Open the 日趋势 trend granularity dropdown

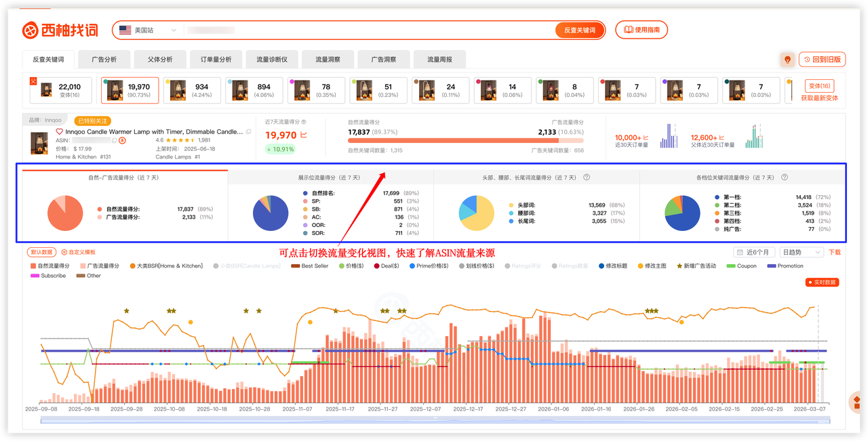point(802,252)
